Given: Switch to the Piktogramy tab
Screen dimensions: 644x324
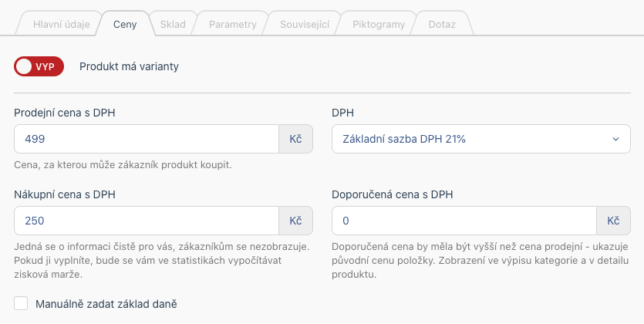Looking at the screenshot, I should click(x=378, y=24).
